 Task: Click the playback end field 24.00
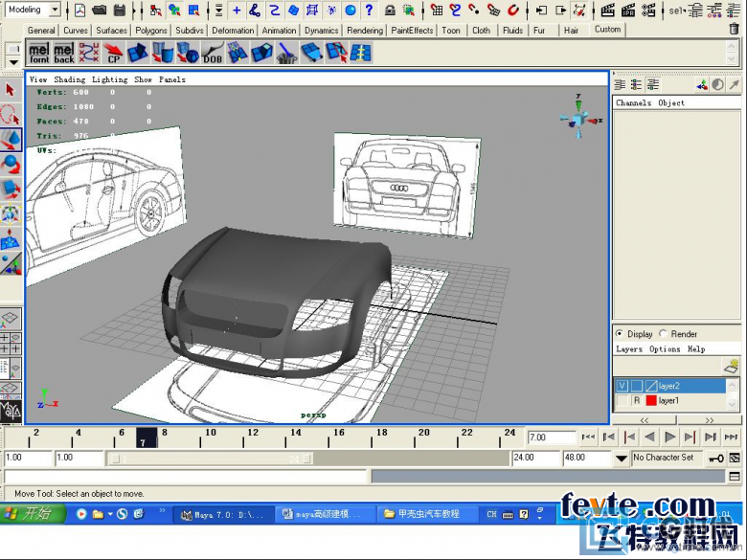535,458
